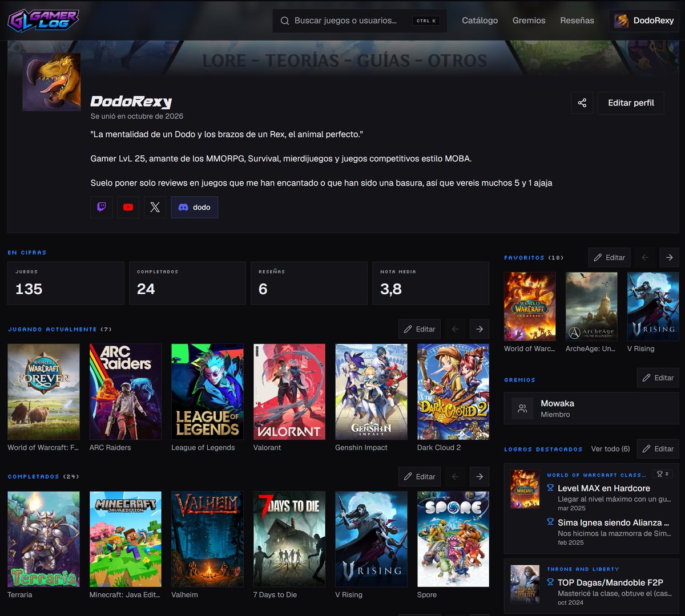Viewport: 685px width, 616px height.
Task: Open the DodoRexy account menu
Action: click(644, 21)
